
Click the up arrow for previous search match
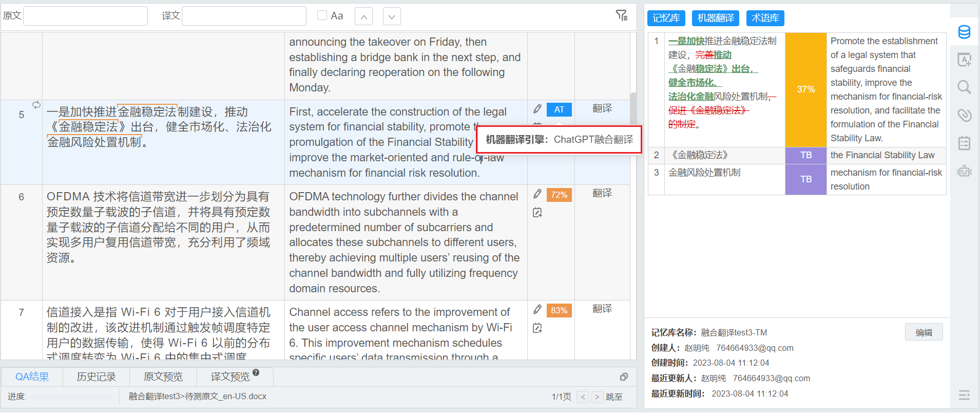pos(363,16)
